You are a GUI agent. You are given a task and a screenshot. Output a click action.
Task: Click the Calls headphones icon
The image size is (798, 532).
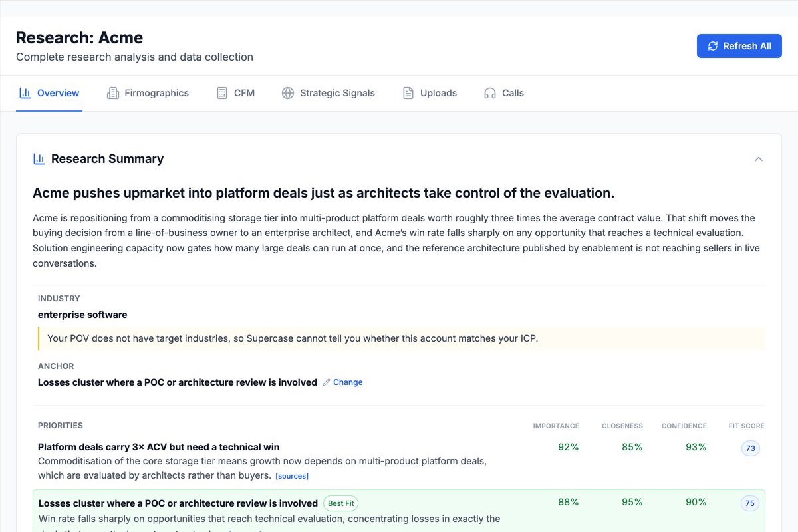point(490,93)
